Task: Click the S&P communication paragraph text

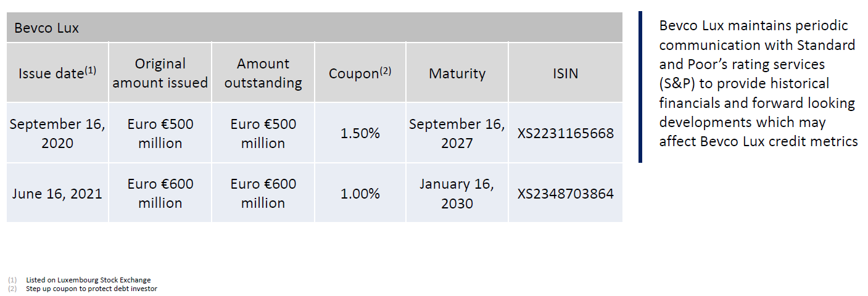Action: point(758,84)
